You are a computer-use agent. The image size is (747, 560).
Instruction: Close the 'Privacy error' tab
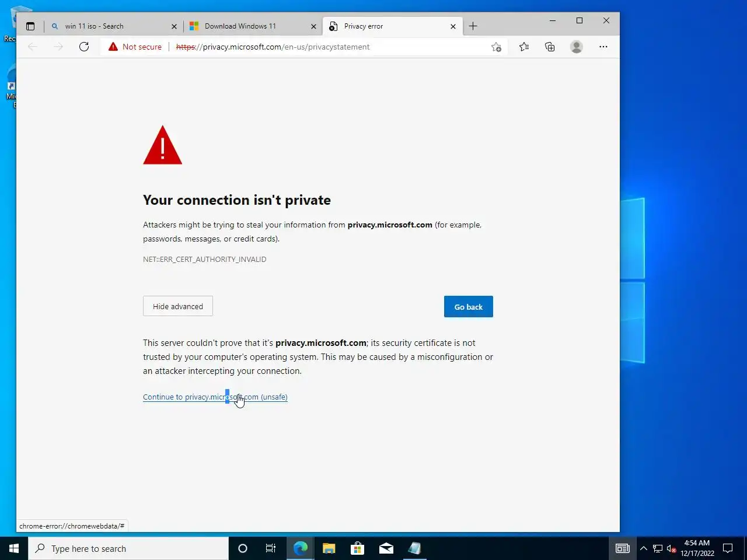click(x=453, y=26)
